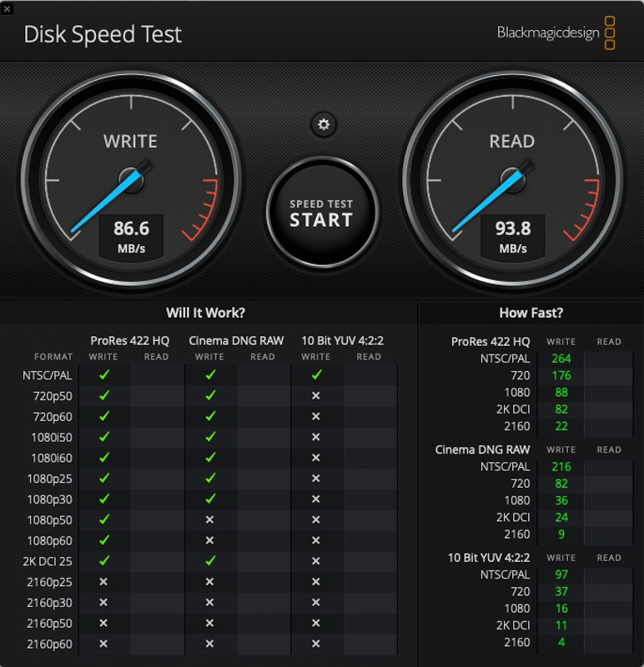This screenshot has height=667, width=644.
Task: Click the 86.6 MB/s write speed readout
Action: pos(130,233)
